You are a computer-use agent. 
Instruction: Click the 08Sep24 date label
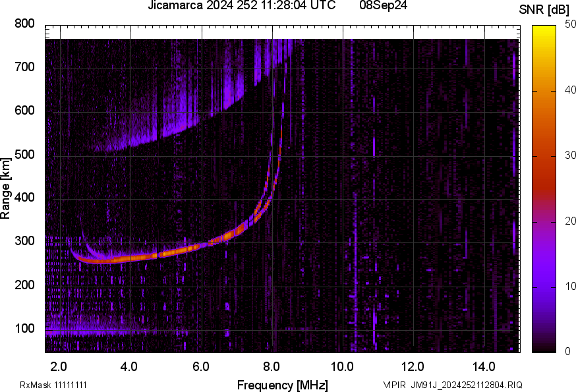[x=382, y=7]
